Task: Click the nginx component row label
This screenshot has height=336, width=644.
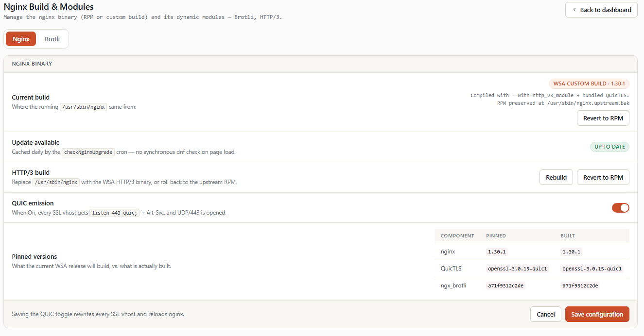Action: click(x=448, y=252)
